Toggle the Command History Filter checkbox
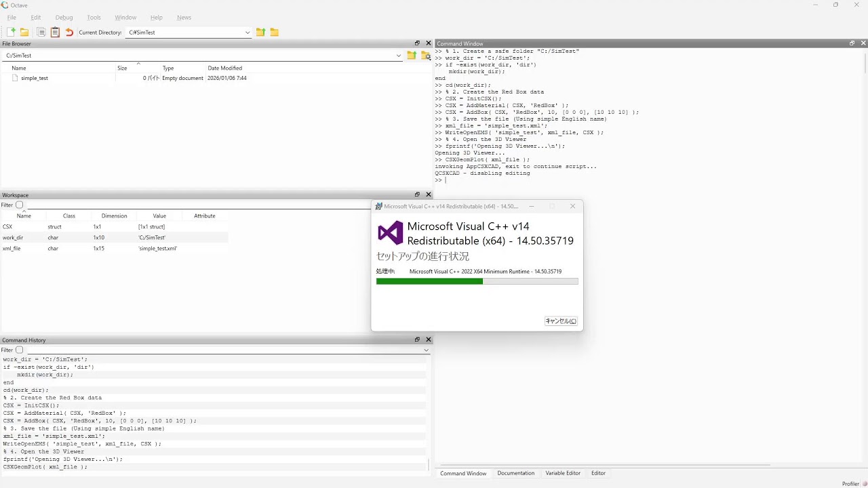The width and height of the screenshot is (868, 488). tap(19, 350)
